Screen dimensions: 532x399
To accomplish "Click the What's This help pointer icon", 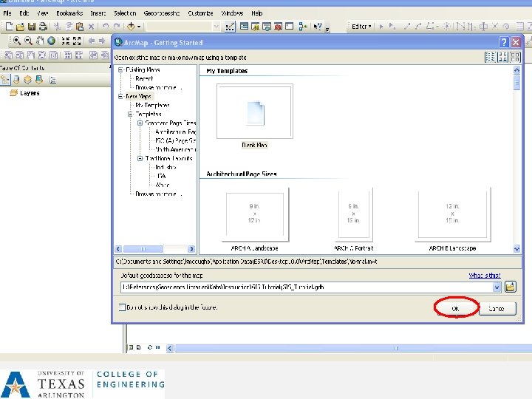I will pyautogui.click(x=318, y=27).
